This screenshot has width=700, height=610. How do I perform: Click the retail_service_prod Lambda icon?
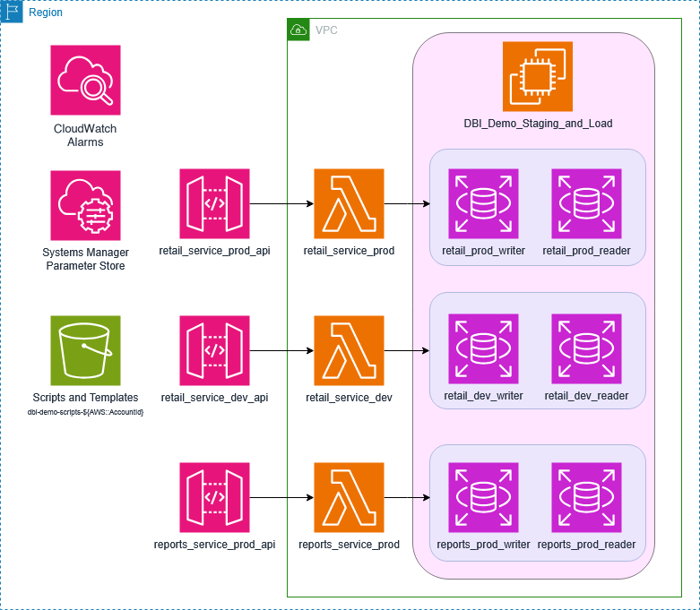point(350,203)
